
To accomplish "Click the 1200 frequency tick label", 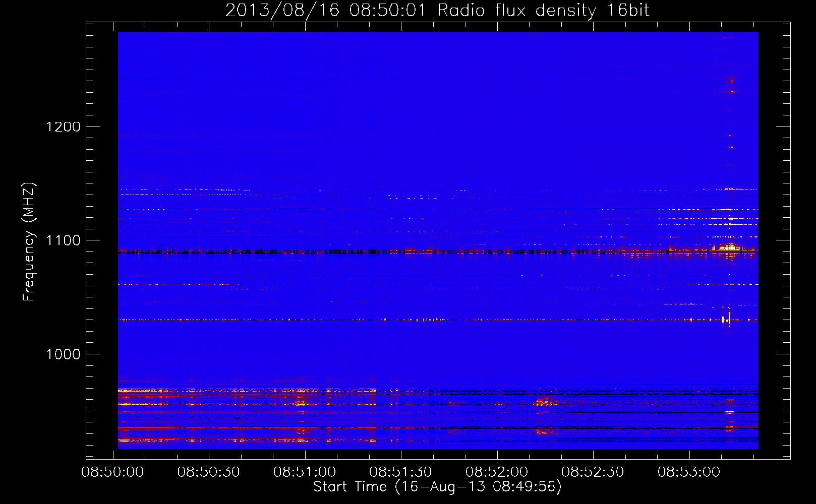I will click(x=64, y=127).
